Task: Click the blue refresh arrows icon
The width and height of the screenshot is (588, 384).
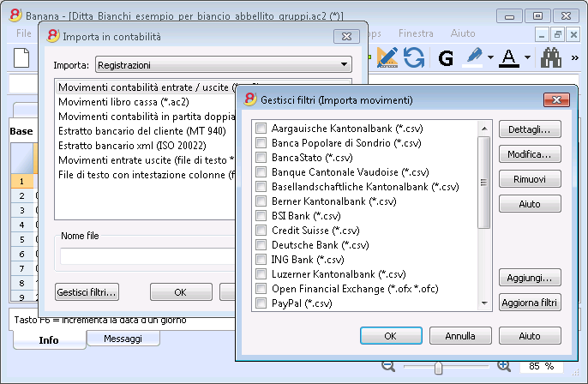Action: (x=414, y=57)
